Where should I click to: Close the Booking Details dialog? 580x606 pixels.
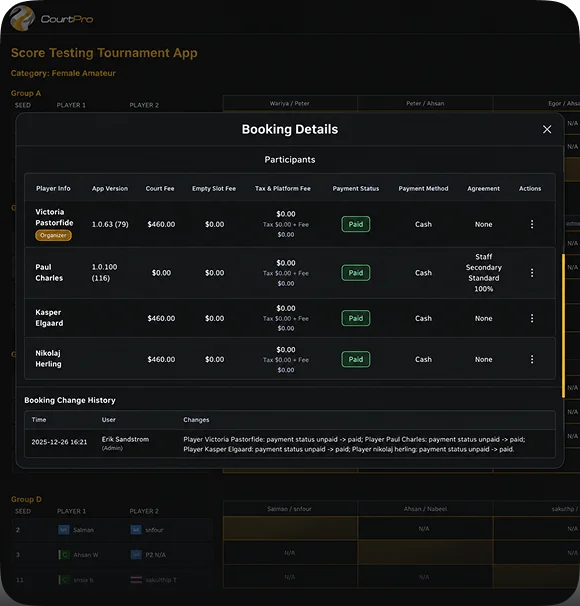(547, 129)
